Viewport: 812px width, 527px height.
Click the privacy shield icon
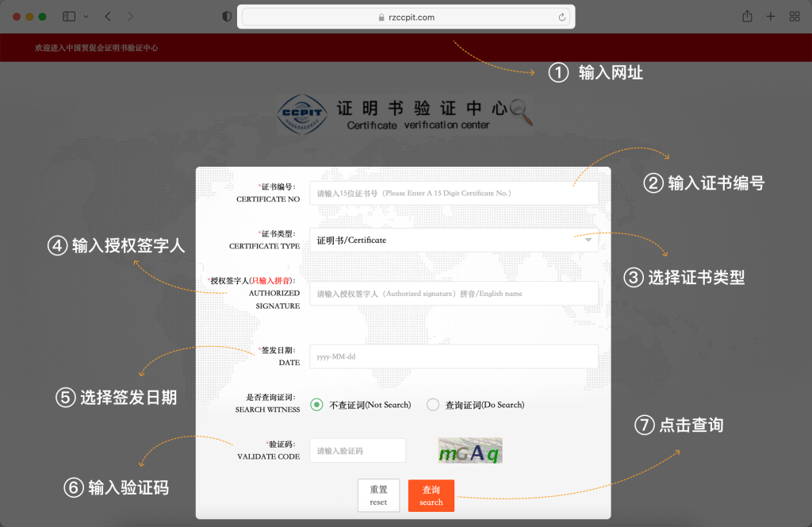(x=226, y=17)
